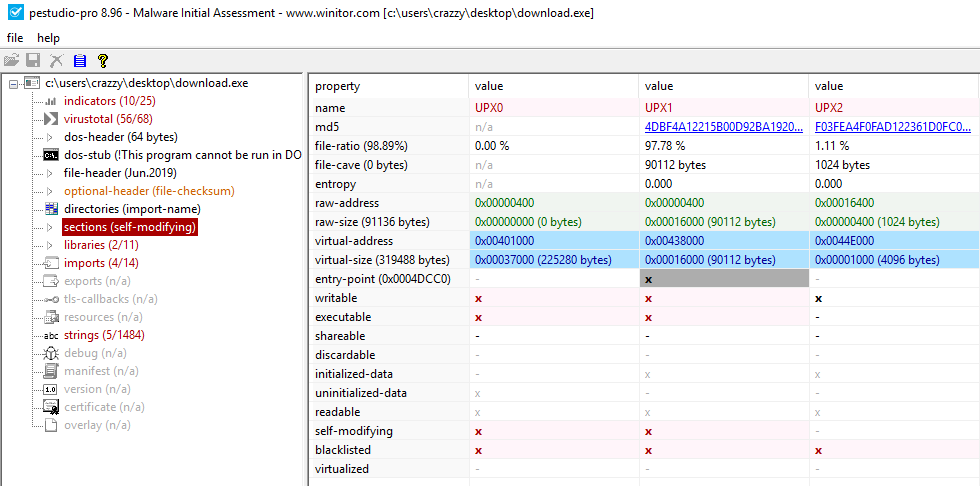Expand the optional-header node arrow

51,191
